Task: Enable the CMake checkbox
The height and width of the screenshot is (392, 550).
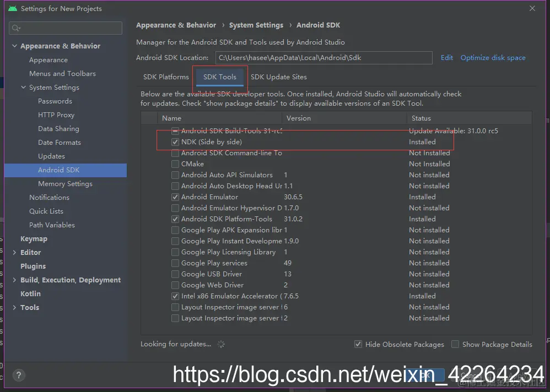Action: point(175,164)
